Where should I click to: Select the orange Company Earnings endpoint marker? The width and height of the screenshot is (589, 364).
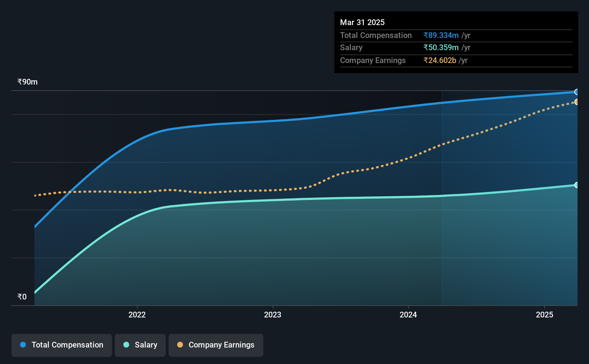576,102
